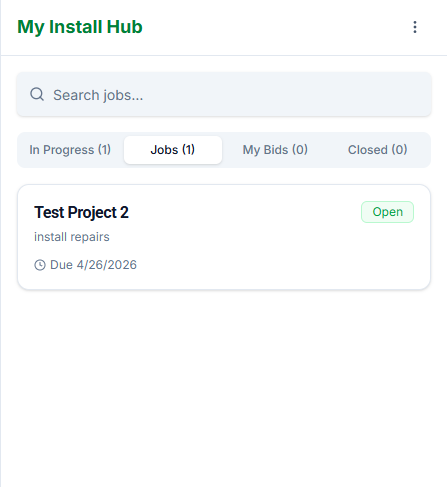
Task: Select the Jobs (1) tab
Action: point(173,150)
